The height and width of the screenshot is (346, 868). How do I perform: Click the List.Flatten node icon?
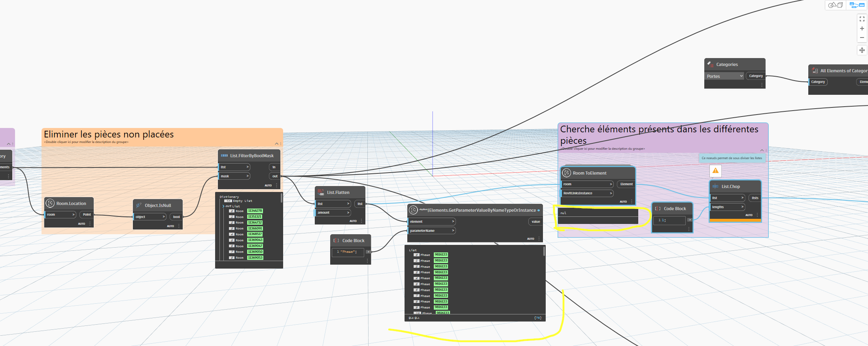[x=320, y=192]
